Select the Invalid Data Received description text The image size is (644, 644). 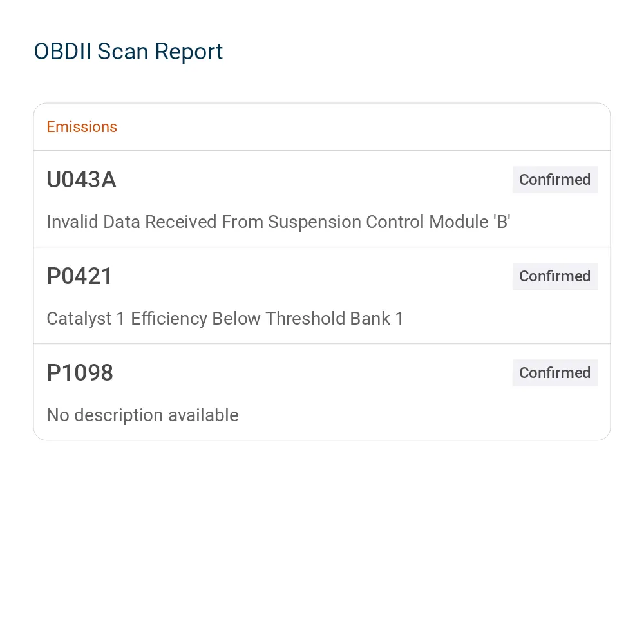click(278, 222)
